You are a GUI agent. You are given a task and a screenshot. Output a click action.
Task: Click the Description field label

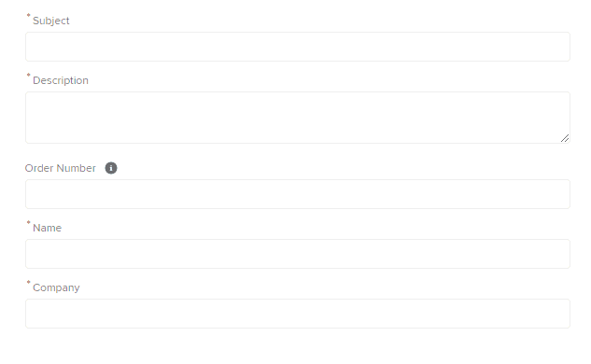coord(61,80)
